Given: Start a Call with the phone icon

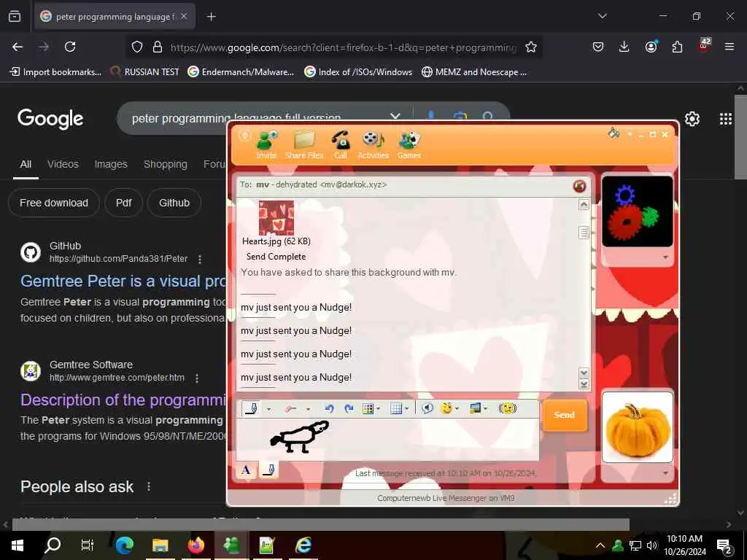Looking at the screenshot, I should (x=341, y=144).
